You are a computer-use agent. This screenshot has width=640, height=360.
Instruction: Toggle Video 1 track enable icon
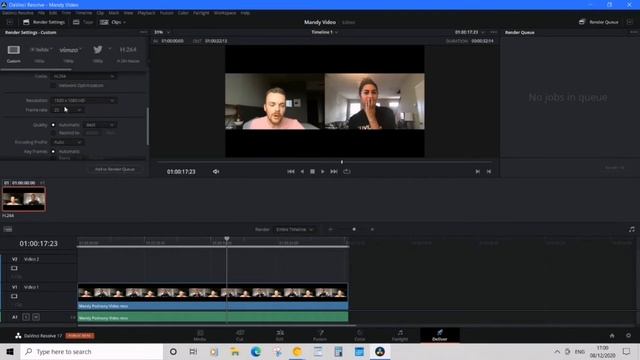(14, 296)
